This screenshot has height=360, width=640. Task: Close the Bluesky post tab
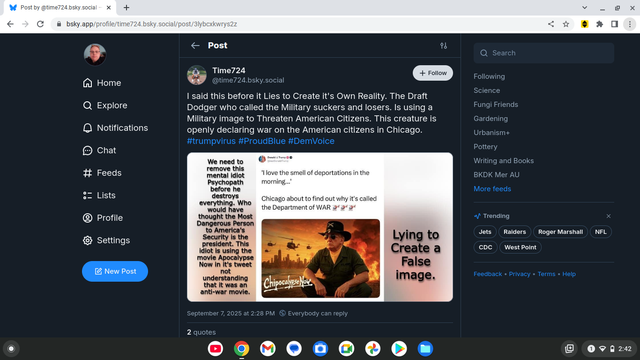[109, 7]
